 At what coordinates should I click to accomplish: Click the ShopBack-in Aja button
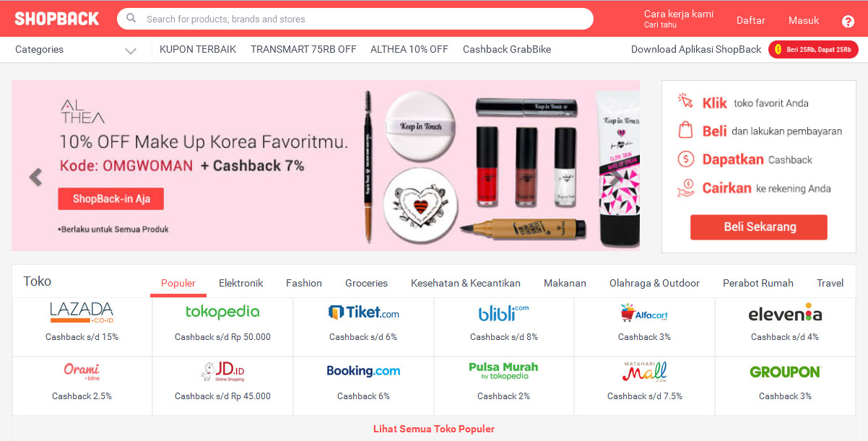point(111,198)
